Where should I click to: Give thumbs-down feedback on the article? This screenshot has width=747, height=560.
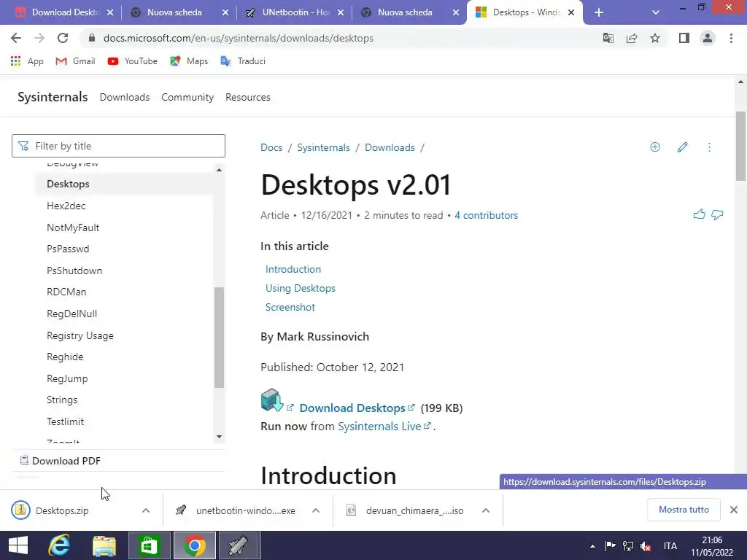point(717,215)
